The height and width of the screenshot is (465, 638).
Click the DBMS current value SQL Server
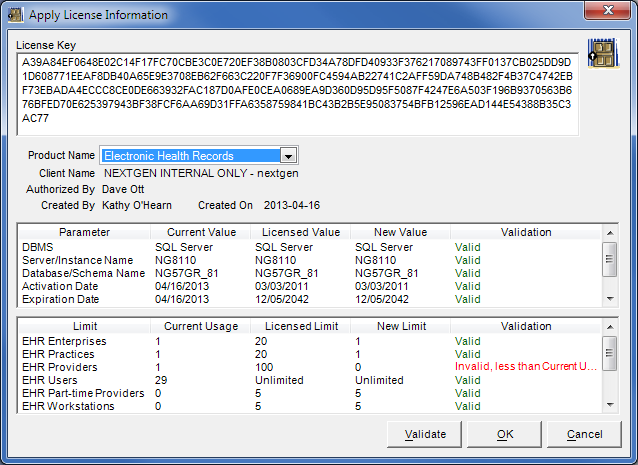click(184, 247)
